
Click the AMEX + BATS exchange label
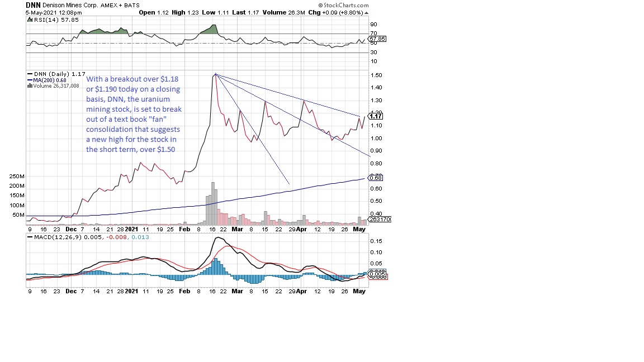pos(120,6)
